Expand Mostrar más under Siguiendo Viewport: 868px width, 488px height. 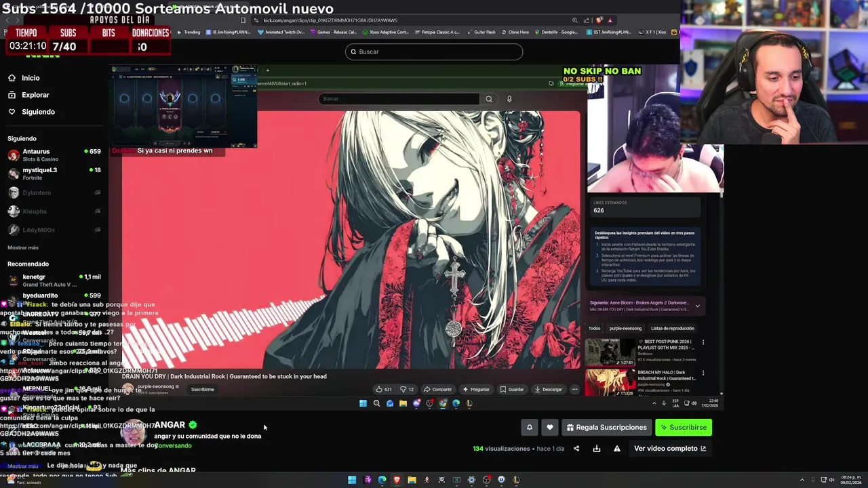point(23,247)
